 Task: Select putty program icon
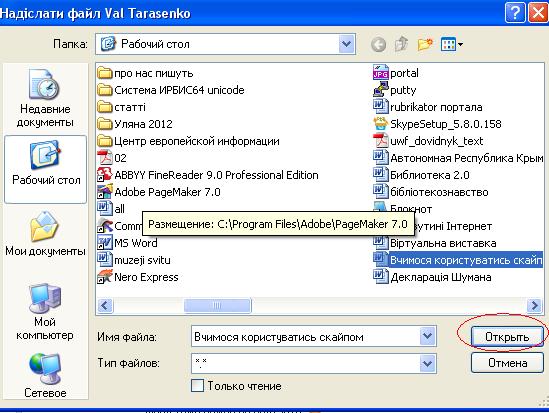click(x=381, y=90)
